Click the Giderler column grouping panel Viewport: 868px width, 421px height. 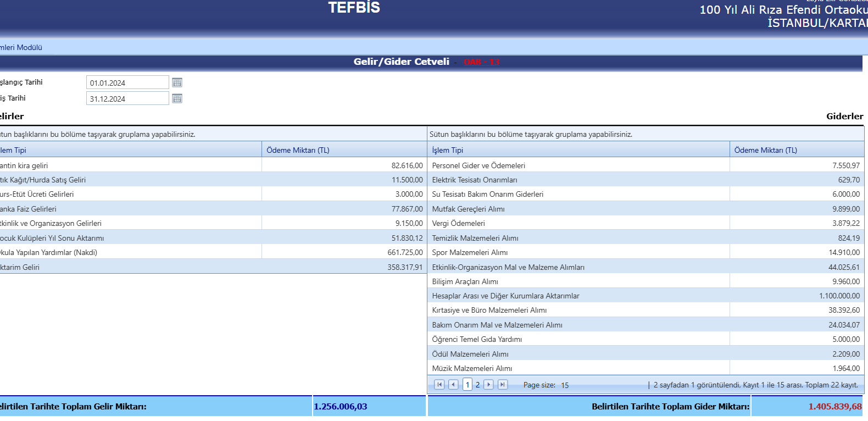(x=646, y=134)
